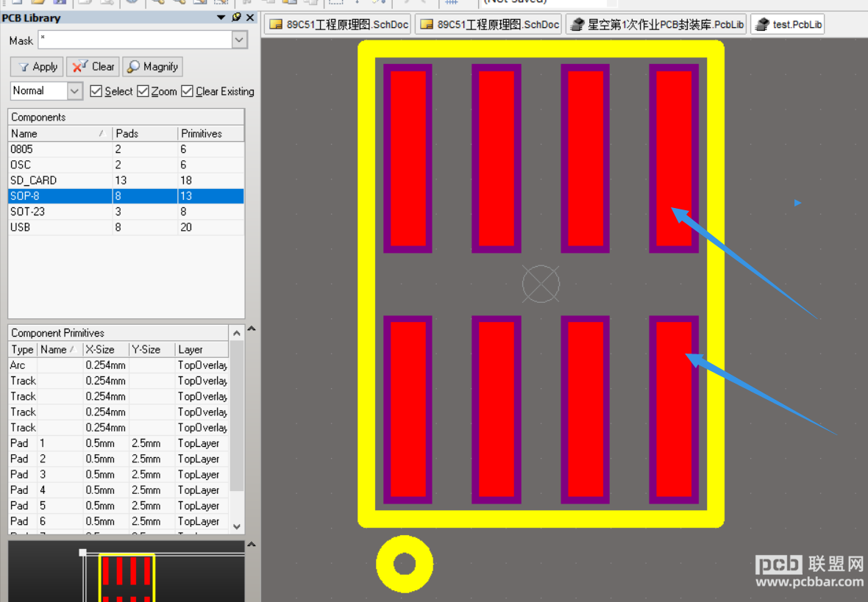Select the Pad 4 primitive row
This screenshot has width=868, height=602.
(x=118, y=490)
